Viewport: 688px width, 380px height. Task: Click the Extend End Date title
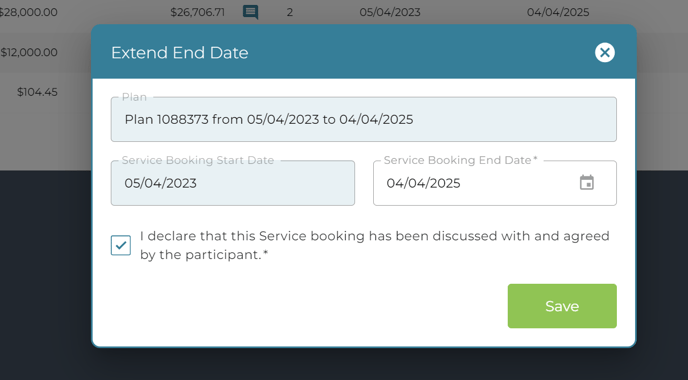[179, 53]
